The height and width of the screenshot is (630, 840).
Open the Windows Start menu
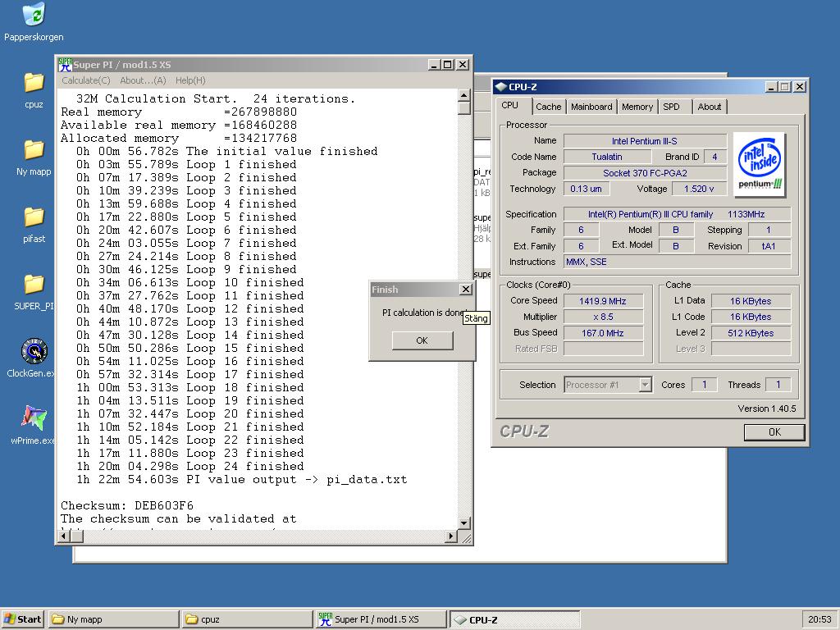coord(22,619)
